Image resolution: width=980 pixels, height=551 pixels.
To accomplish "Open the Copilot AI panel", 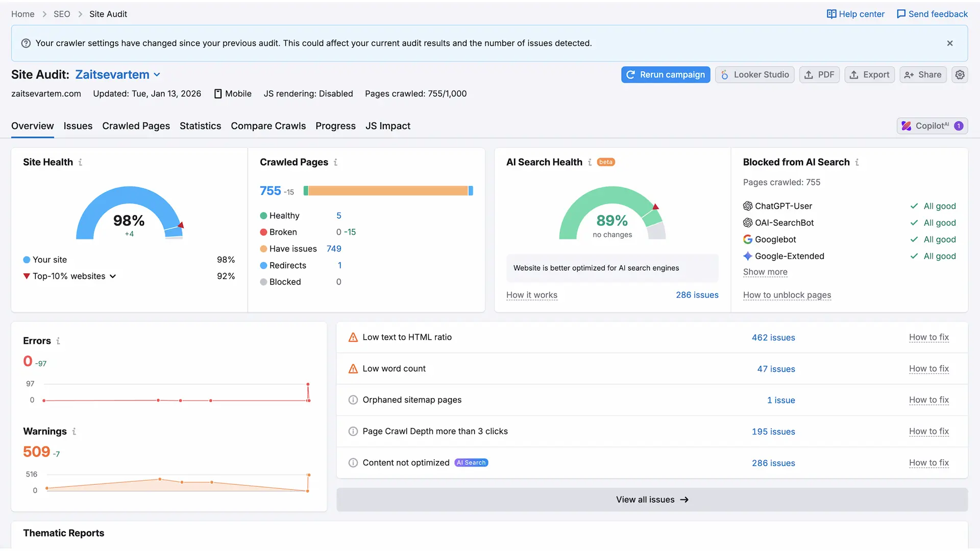I will pyautogui.click(x=932, y=126).
